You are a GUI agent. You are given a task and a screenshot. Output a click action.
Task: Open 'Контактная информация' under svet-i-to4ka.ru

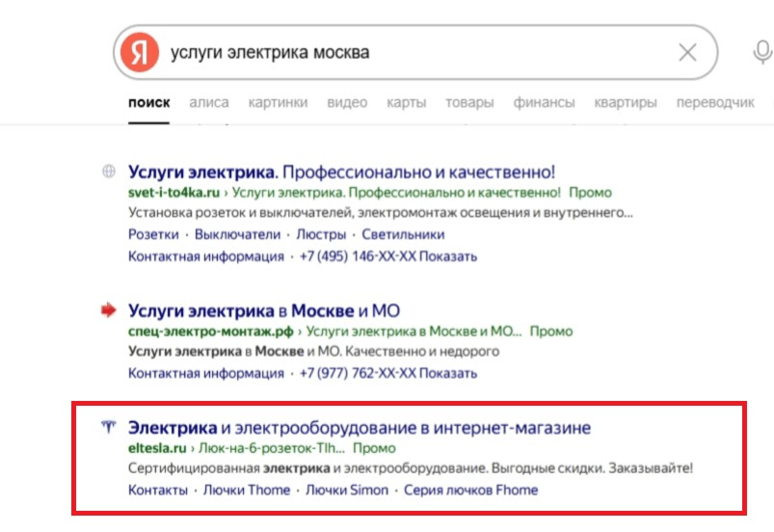click(206, 256)
